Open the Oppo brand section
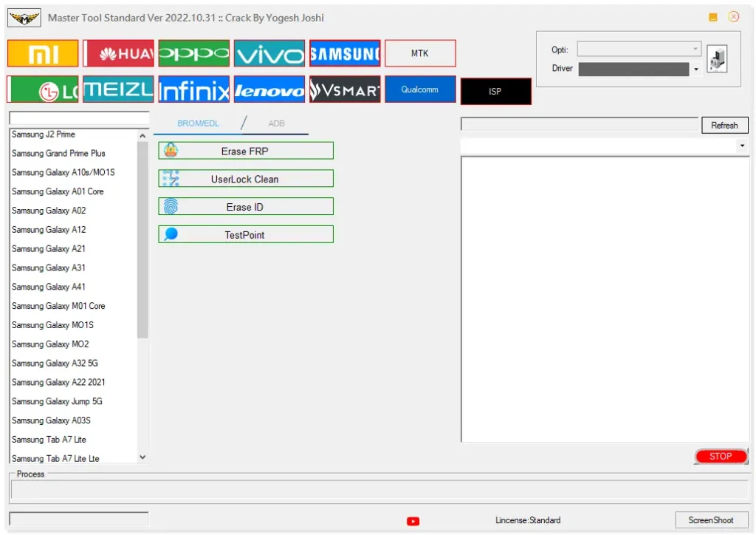Viewport: 756px width, 535px height. [193, 53]
